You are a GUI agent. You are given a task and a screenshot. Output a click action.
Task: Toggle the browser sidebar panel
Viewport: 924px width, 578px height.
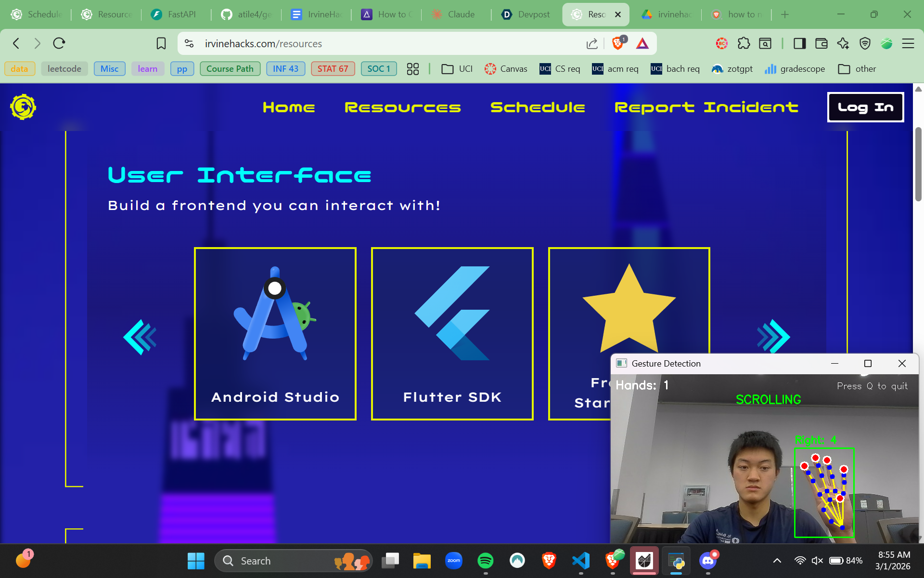tap(799, 43)
